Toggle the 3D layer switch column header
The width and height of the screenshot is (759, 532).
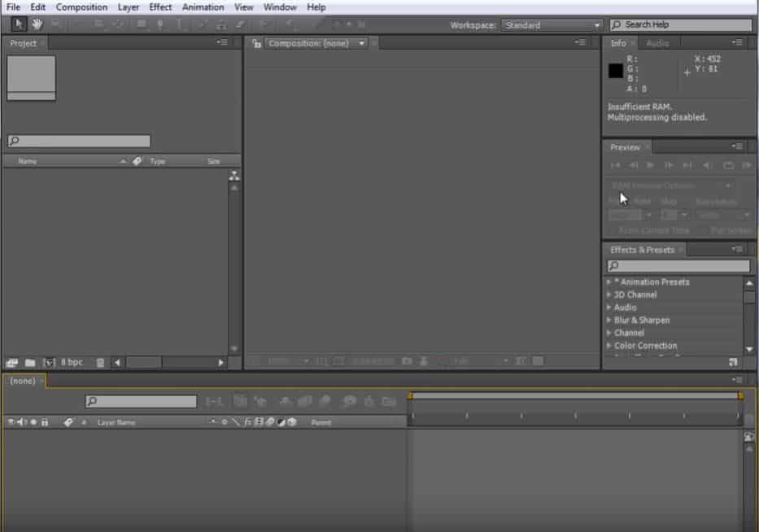(x=292, y=422)
